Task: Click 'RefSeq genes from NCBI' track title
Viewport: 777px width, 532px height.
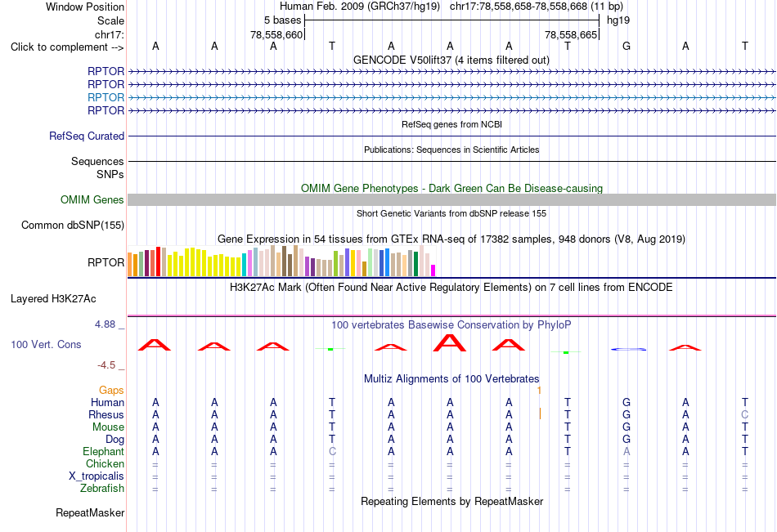Action: [x=451, y=124]
